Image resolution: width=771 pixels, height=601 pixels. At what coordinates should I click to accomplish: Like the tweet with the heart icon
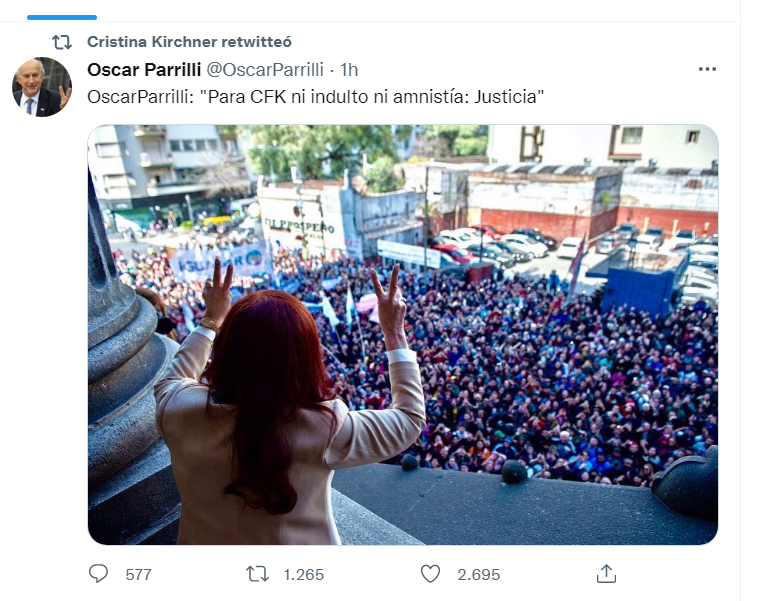[x=430, y=573]
